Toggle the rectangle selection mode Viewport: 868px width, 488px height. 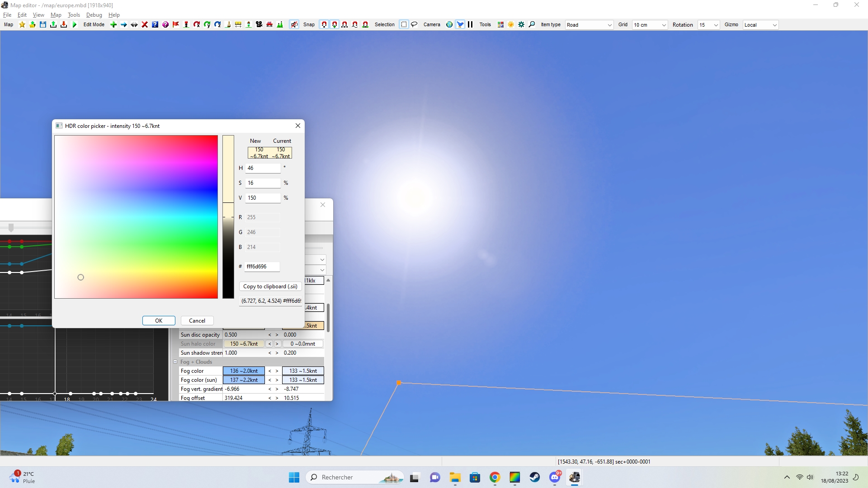click(x=404, y=25)
